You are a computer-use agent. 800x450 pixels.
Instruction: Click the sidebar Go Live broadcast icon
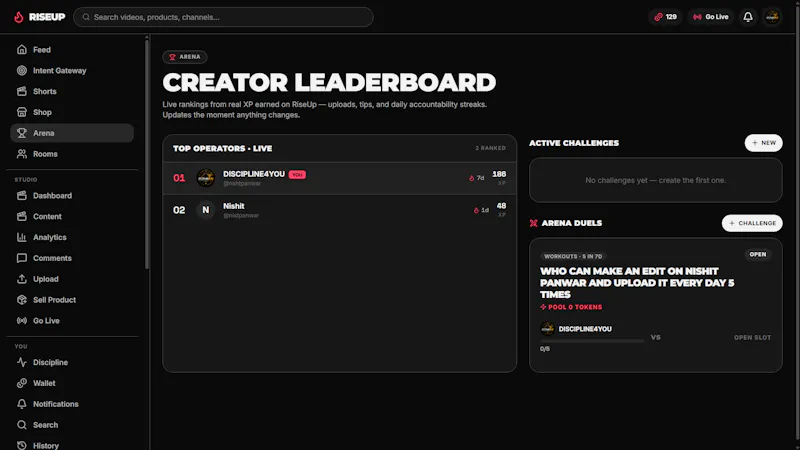tap(21, 320)
